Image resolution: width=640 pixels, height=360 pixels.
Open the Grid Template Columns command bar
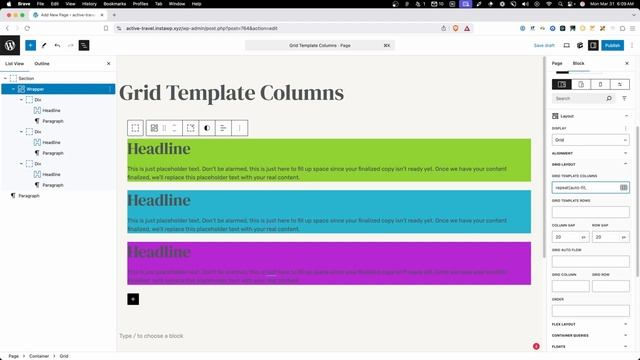(320, 45)
